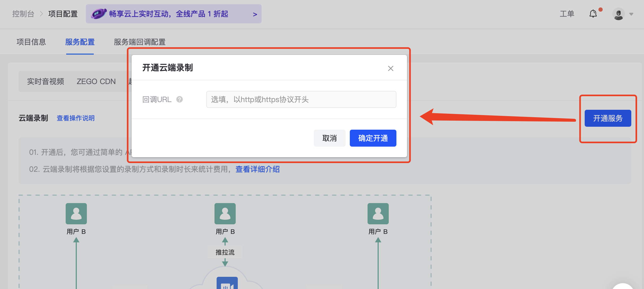This screenshot has height=289, width=644.
Task: Close the 开通云端录制 dialog
Action: click(390, 68)
